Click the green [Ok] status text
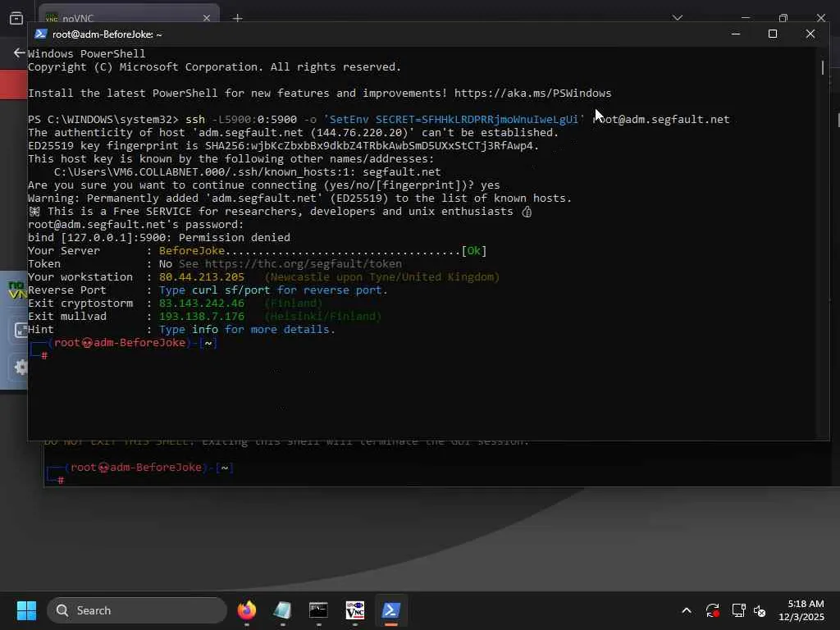 click(474, 251)
